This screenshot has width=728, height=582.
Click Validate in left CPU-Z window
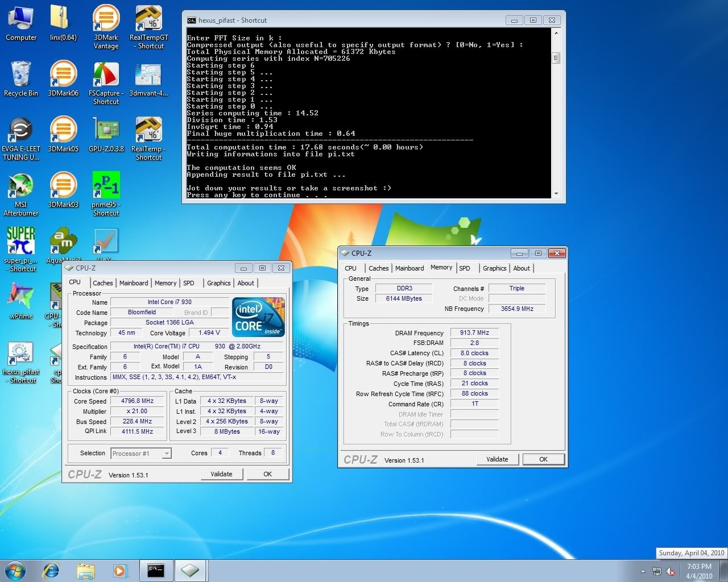[x=221, y=474]
